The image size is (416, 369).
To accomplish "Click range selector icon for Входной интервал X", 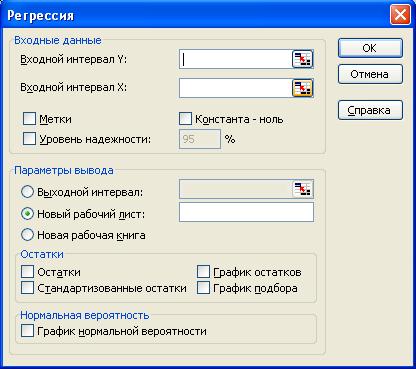I will point(302,88).
